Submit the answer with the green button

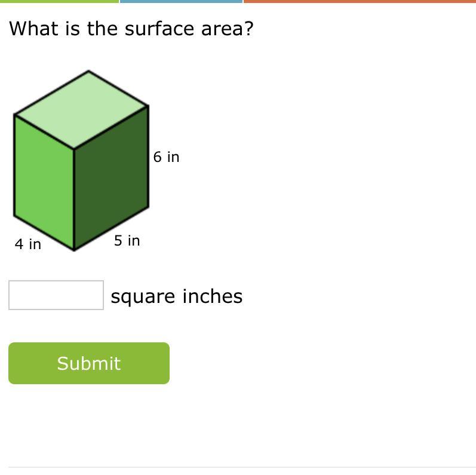coord(89,363)
